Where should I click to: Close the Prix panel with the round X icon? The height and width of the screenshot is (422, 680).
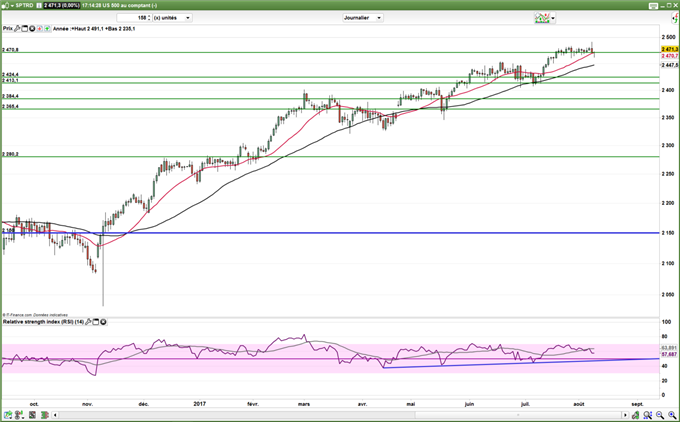click(x=32, y=29)
